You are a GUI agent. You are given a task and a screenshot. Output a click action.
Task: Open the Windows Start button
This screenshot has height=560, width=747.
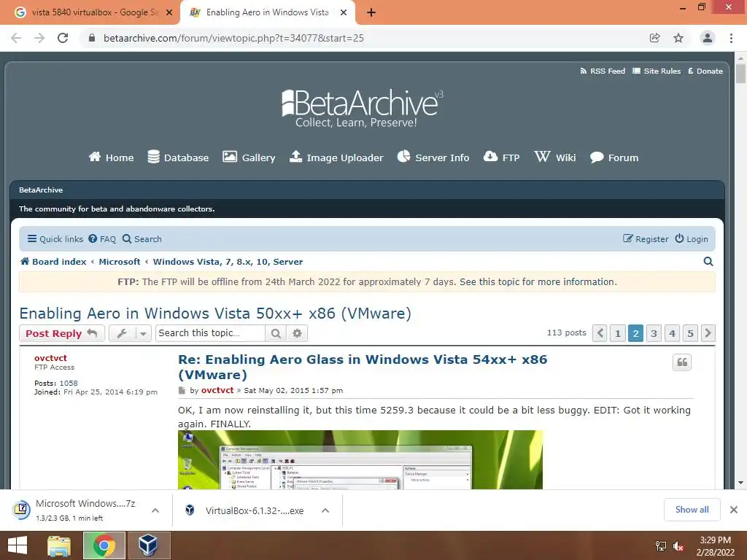tap(18, 545)
